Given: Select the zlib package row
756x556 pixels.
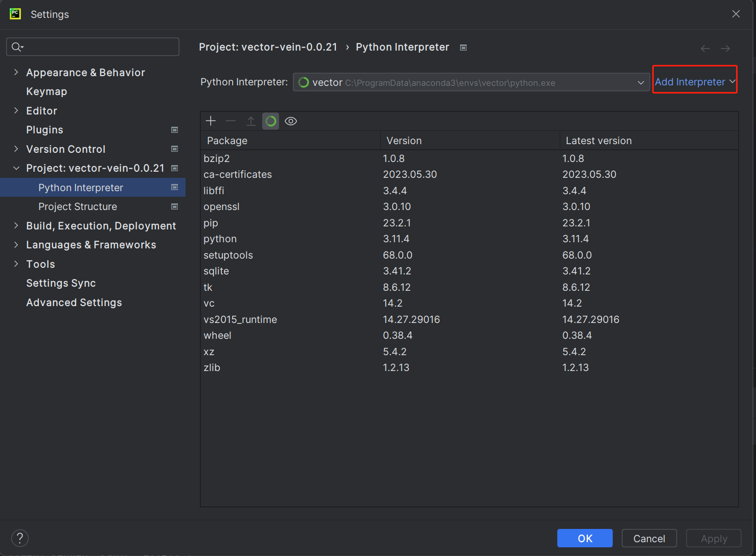Looking at the screenshot, I should click(469, 367).
